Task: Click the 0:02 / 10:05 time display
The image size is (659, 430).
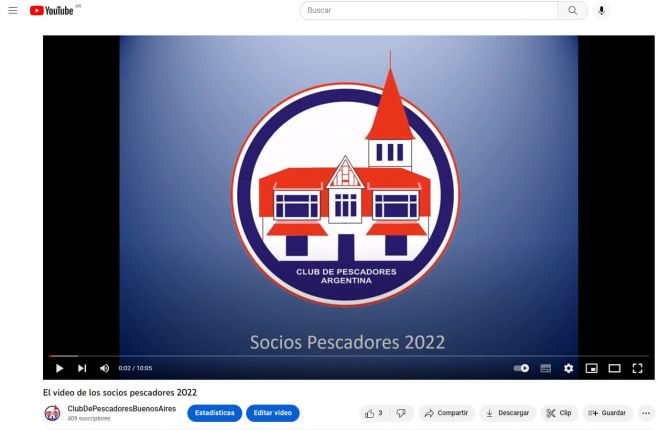Action: coord(135,368)
